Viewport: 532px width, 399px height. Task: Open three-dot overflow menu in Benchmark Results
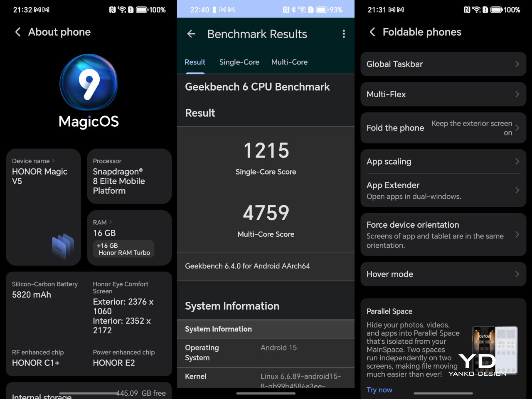343,34
